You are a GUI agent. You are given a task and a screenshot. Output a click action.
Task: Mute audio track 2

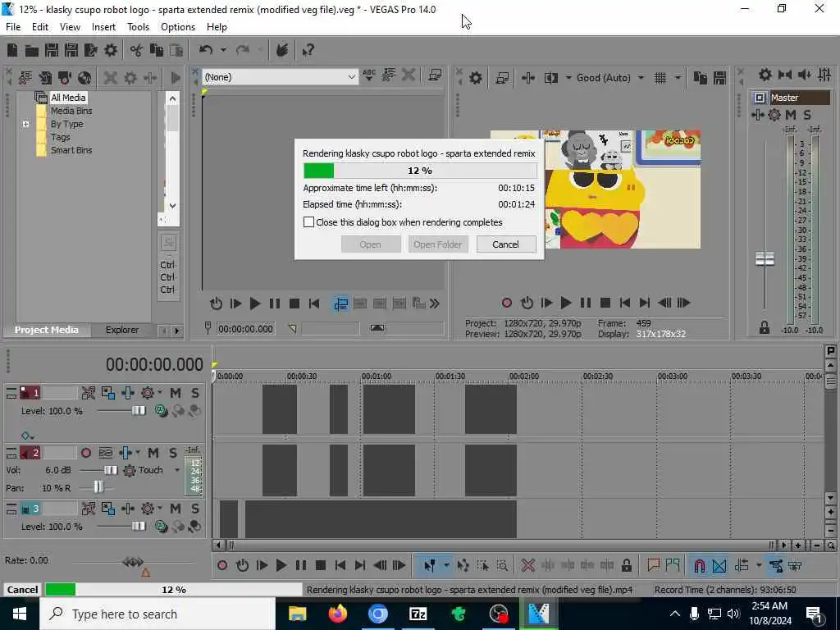(x=153, y=453)
